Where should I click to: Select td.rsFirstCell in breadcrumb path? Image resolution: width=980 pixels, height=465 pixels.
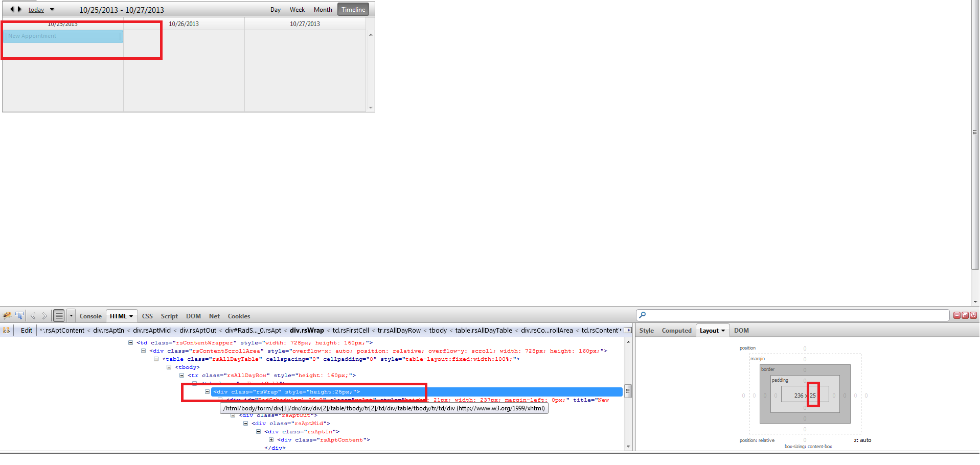(351, 331)
